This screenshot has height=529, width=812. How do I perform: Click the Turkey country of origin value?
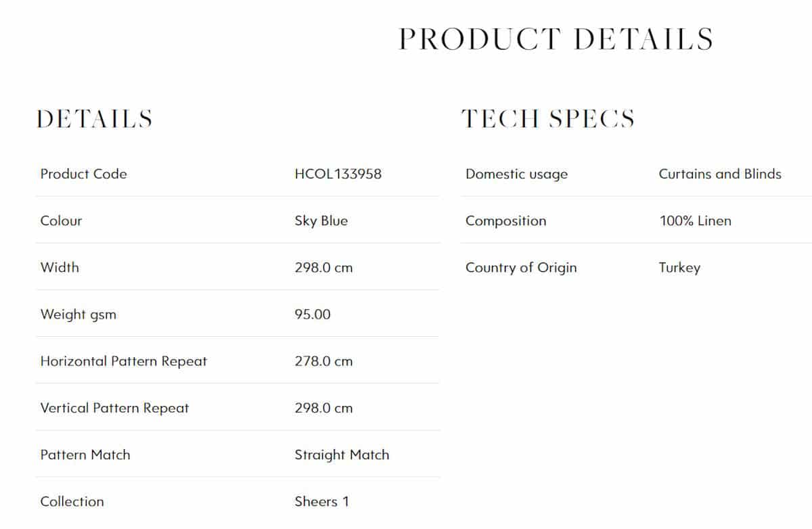(679, 268)
